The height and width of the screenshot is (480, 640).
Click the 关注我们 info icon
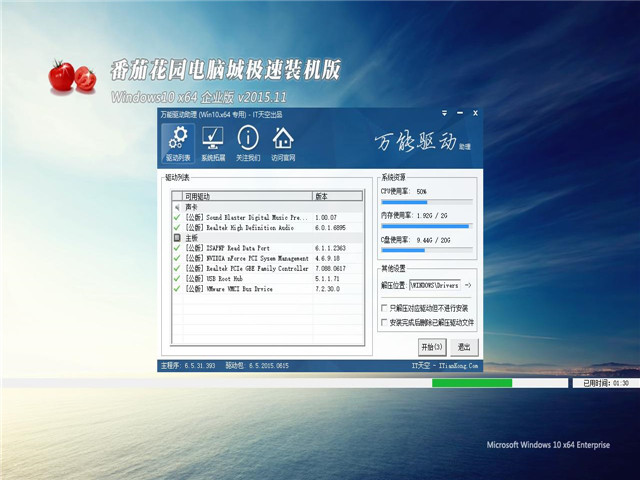coord(248,143)
